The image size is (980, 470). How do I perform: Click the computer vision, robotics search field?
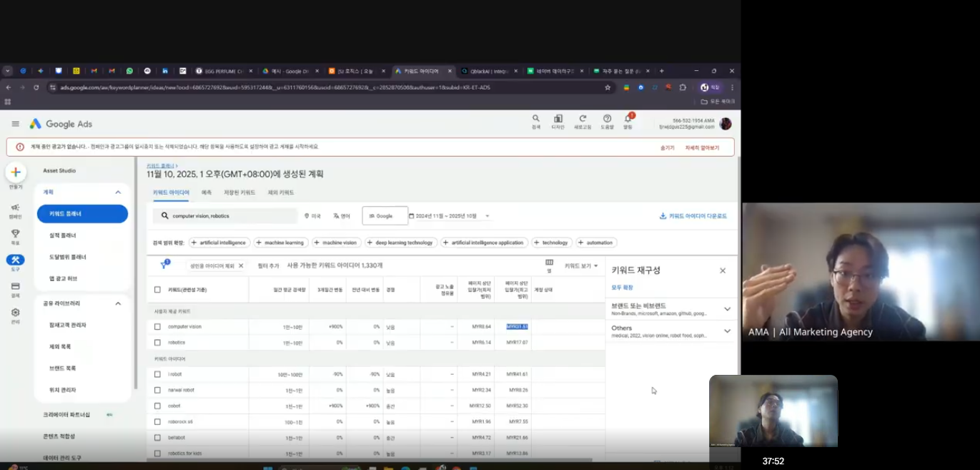tap(225, 216)
